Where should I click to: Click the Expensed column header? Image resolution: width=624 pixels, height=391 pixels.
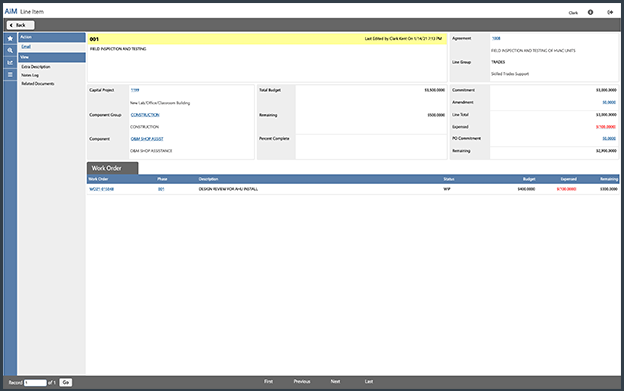coord(569,179)
